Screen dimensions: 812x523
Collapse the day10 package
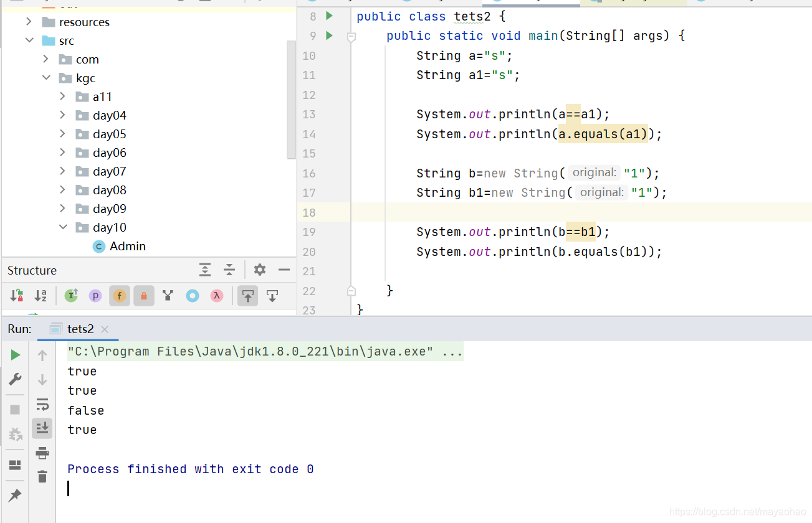coord(63,227)
